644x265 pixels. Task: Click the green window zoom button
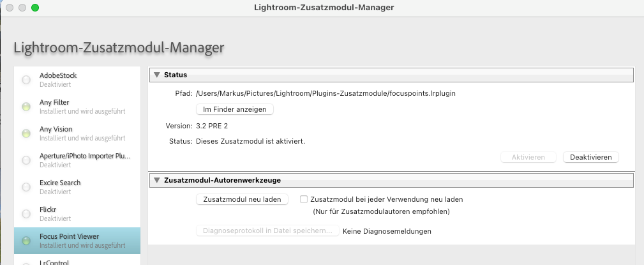pos(35,8)
